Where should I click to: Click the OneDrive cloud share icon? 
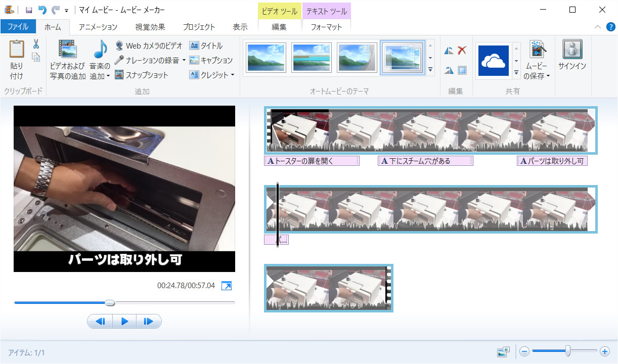coord(493,61)
